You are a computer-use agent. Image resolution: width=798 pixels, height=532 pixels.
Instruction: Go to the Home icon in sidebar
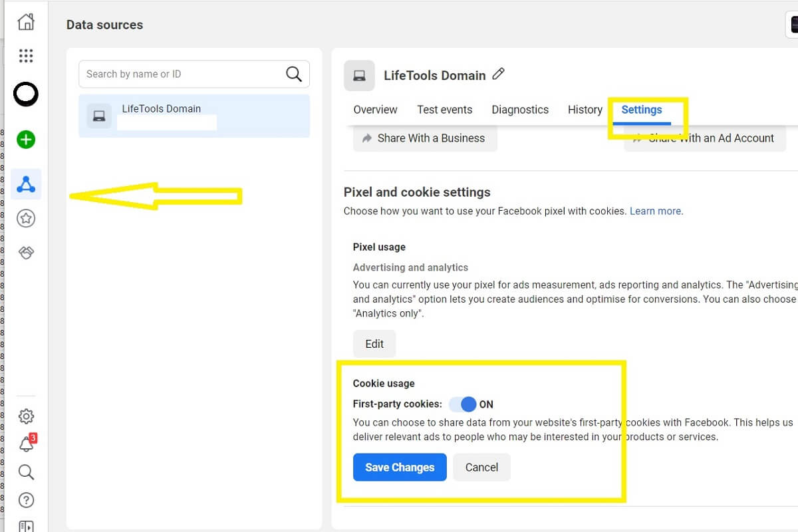[26, 22]
